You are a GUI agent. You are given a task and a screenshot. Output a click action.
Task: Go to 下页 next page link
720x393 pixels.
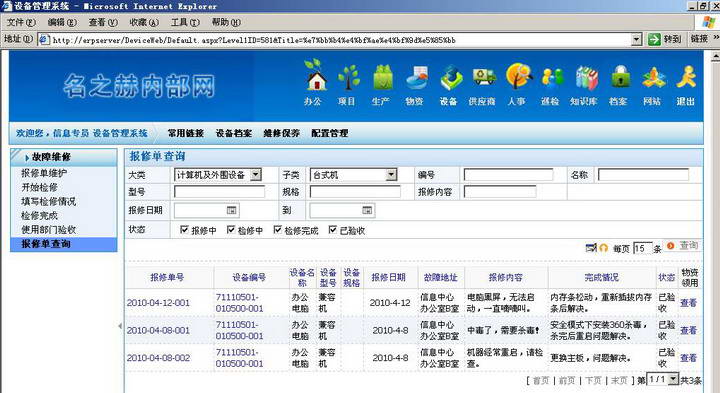point(593,380)
